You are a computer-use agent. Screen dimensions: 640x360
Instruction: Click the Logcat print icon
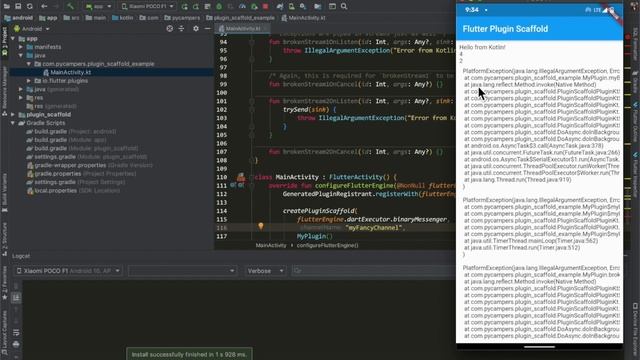pos(16,344)
